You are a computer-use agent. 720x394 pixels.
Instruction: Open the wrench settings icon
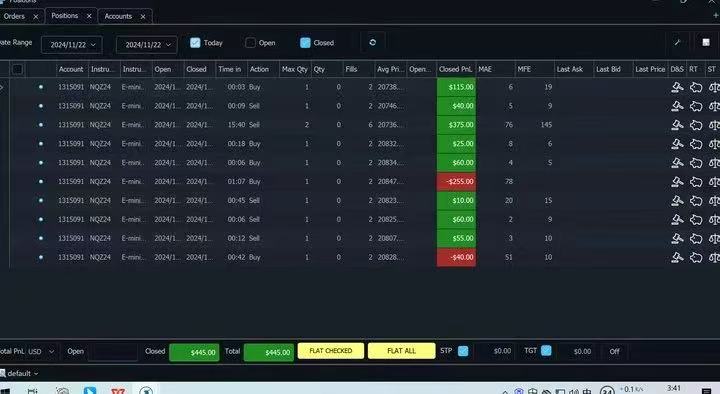[x=677, y=42]
